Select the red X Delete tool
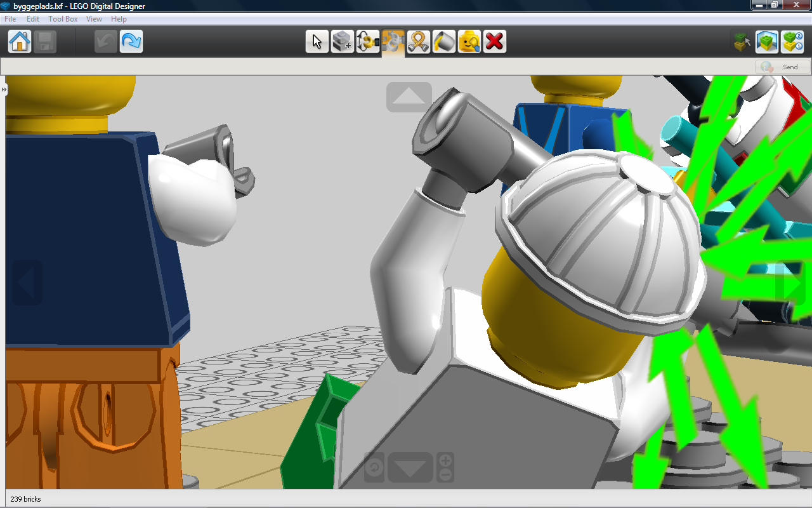 (x=495, y=42)
